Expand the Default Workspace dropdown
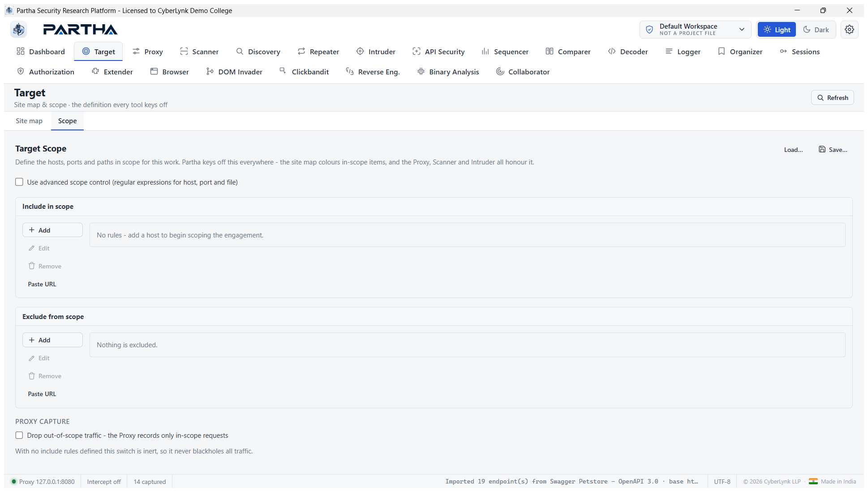 (x=695, y=30)
